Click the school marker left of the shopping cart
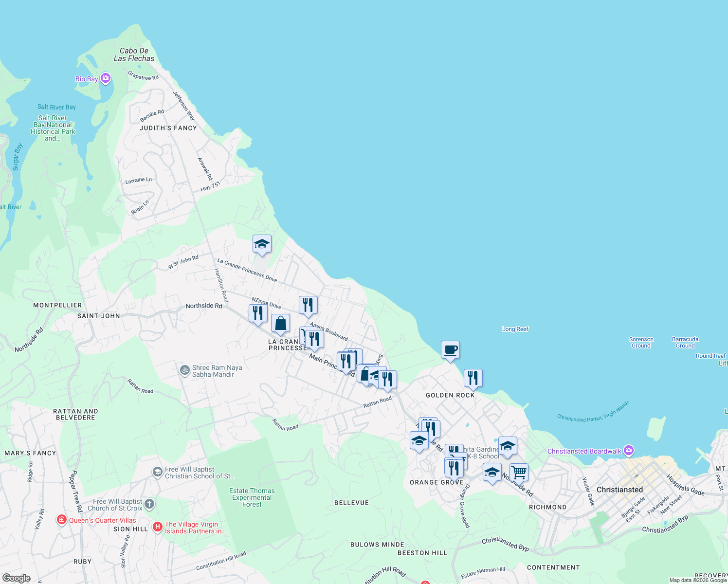This screenshot has height=584, width=728. [x=492, y=473]
